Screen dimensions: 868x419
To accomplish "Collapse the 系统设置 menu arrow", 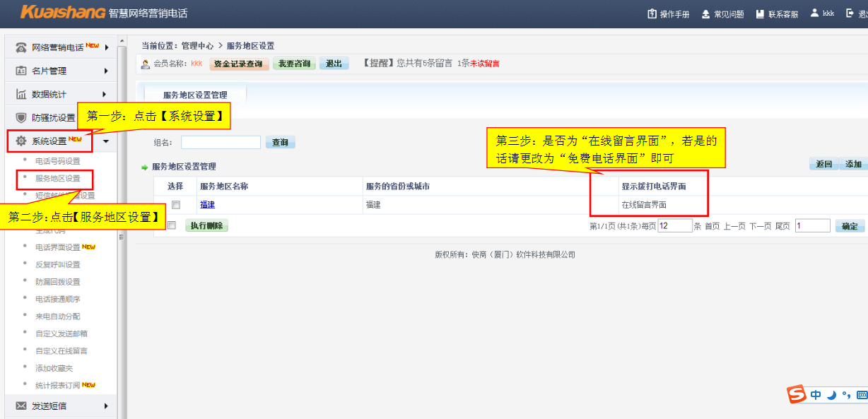I will (106, 141).
